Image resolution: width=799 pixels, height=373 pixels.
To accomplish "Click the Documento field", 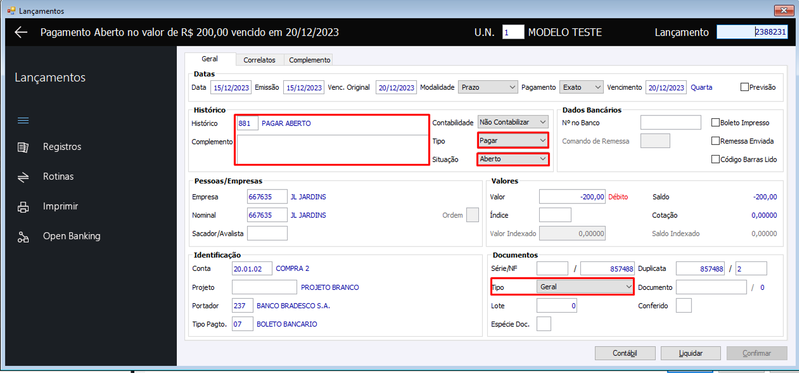I will 711,287.
